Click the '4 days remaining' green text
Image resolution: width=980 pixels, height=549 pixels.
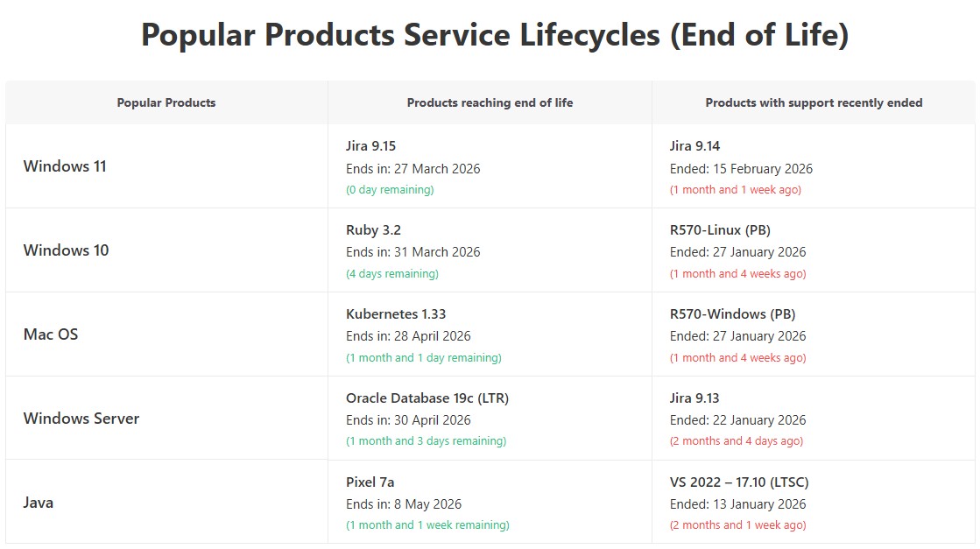(392, 274)
